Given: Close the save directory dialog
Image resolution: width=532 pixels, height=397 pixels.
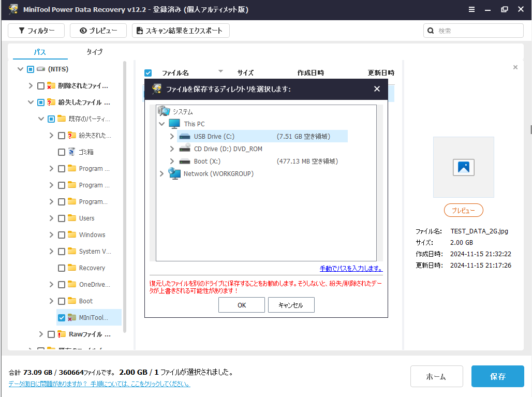Looking at the screenshot, I should [x=377, y=89].
